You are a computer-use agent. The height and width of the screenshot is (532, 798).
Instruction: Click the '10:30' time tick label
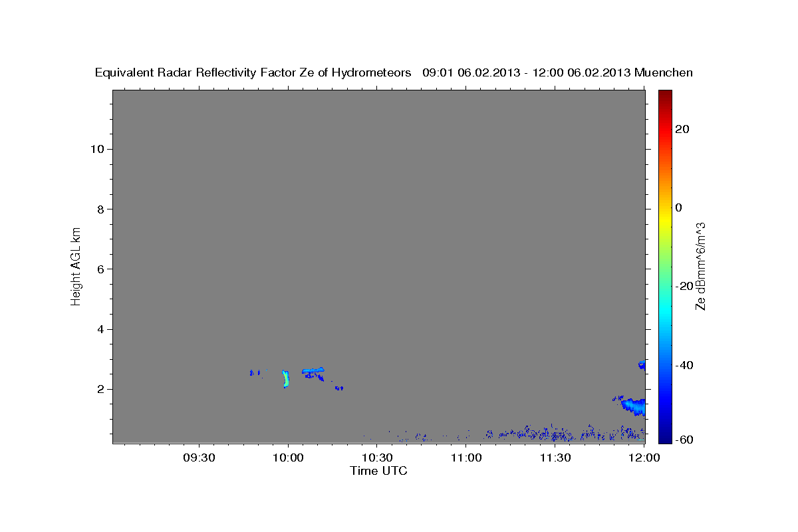pos(377,458)
